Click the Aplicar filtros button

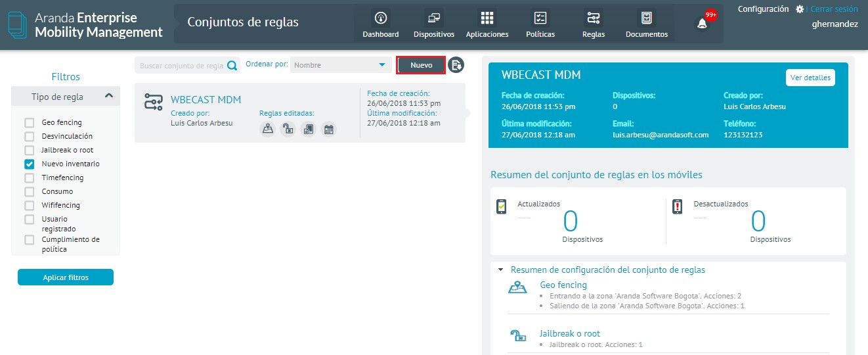coord(66,277)
